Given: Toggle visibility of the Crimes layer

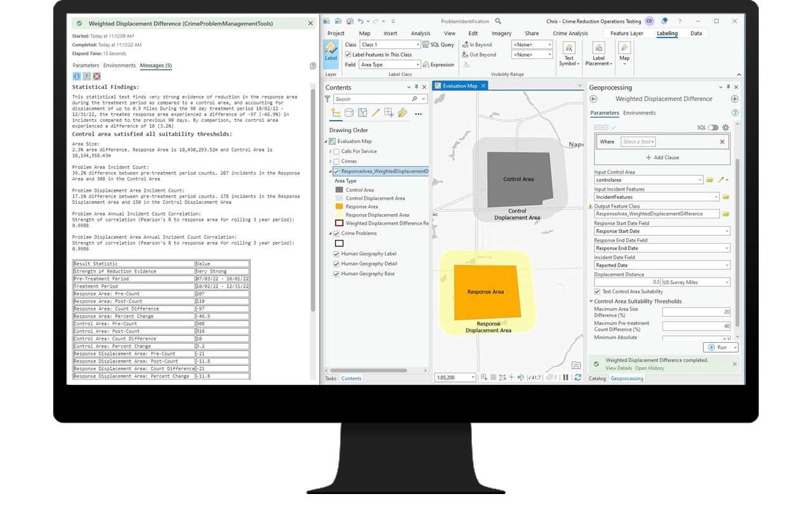Looking at the screenshot, I should click(336, 161).
